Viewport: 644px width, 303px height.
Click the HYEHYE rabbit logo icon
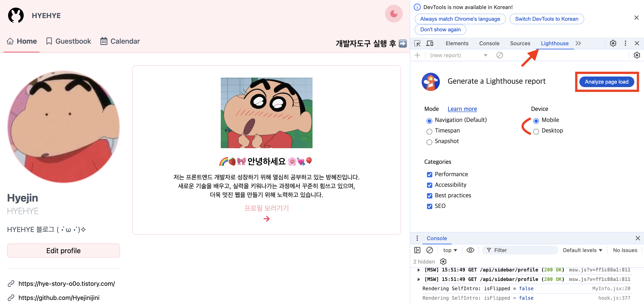click(16, 15)
